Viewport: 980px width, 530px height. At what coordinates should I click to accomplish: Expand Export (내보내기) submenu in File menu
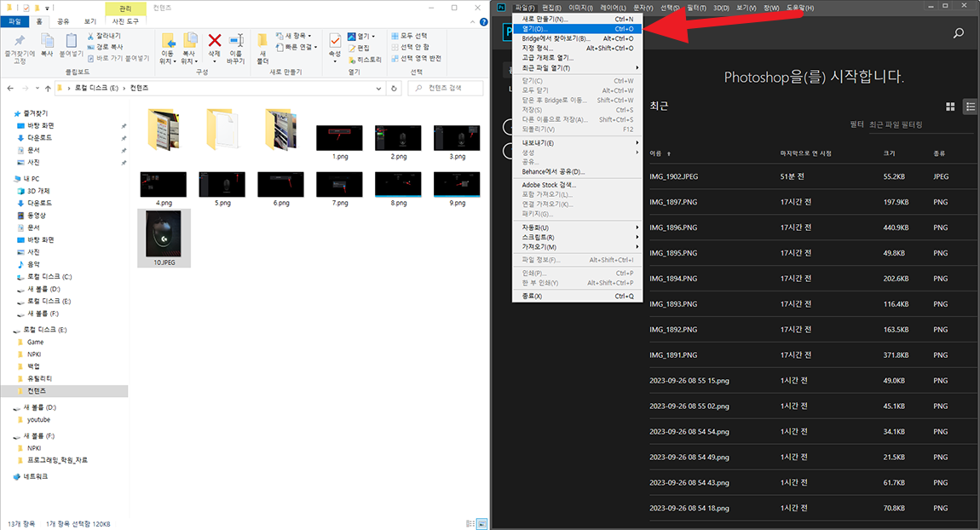tap(577, 143)
